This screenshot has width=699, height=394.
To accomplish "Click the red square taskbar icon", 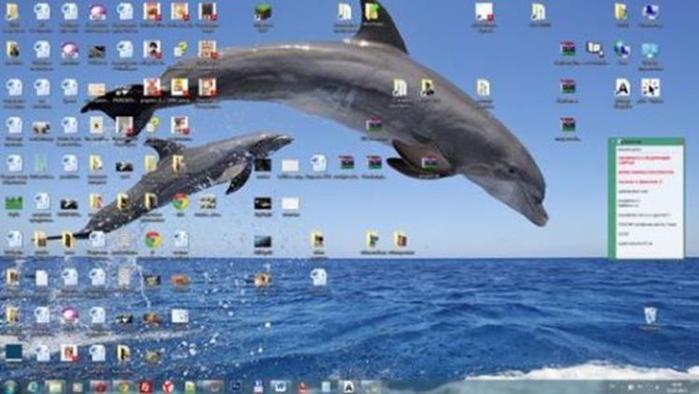I will click(146, 387).
